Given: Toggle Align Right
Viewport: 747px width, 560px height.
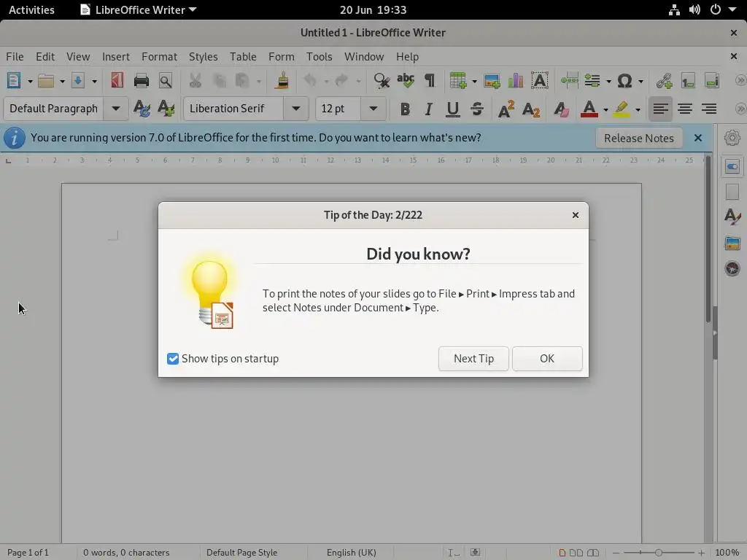Looking at the screenshot, I should pos(709,109).
